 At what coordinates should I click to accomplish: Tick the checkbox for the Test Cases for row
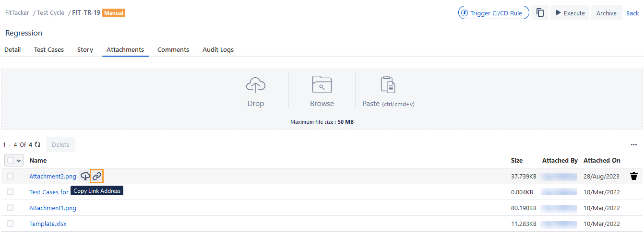click(10, 192)
